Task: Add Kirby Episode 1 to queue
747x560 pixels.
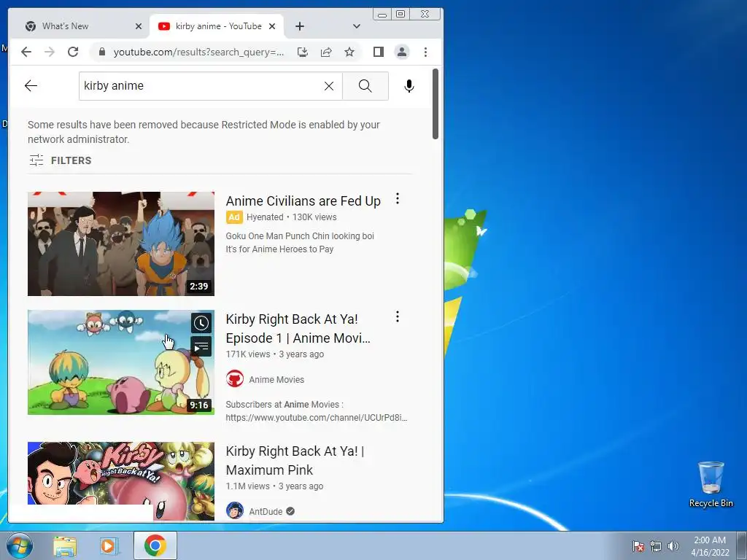Action: point(201,346)
